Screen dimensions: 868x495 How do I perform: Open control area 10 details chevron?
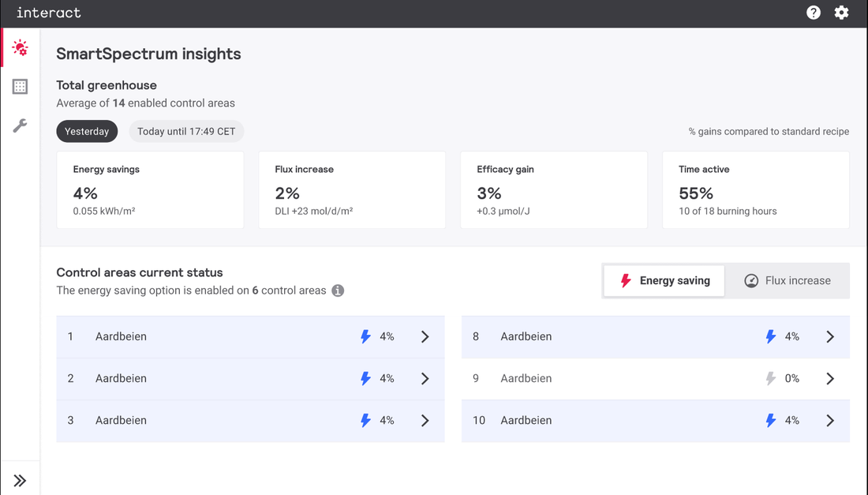click(x=830, y=421)
